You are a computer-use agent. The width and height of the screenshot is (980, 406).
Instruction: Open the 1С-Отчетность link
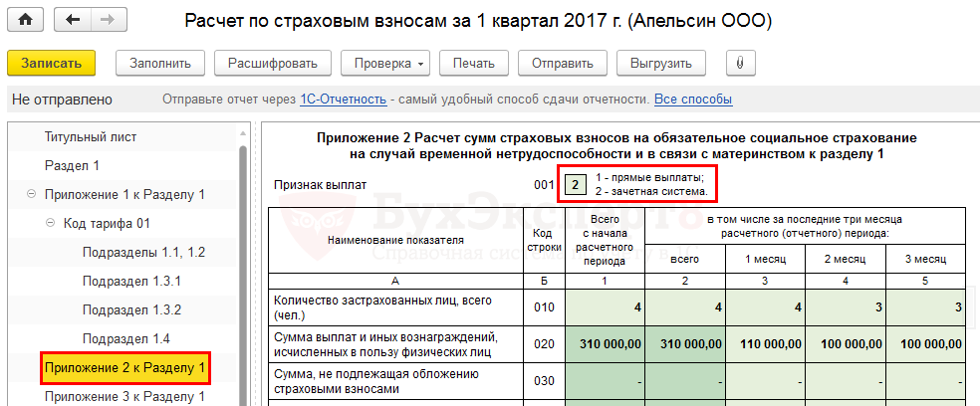(x=343, y=100)
